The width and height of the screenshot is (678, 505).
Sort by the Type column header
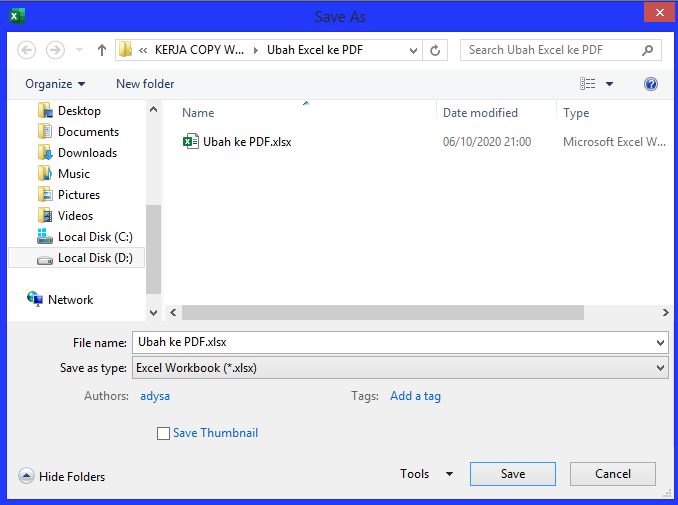tap(576, 113)
